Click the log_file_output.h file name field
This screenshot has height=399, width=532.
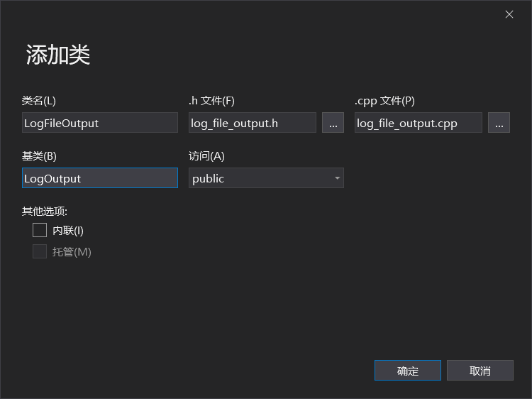[x=252, y=123]
